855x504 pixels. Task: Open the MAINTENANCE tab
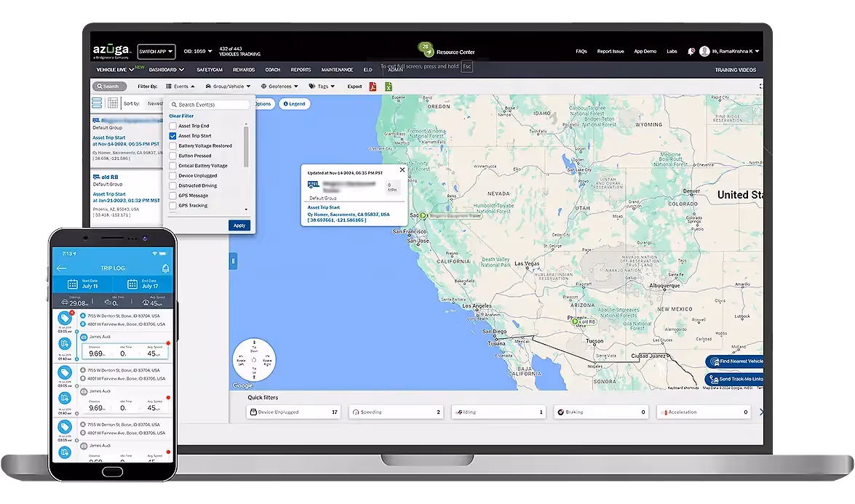[337, 70]
